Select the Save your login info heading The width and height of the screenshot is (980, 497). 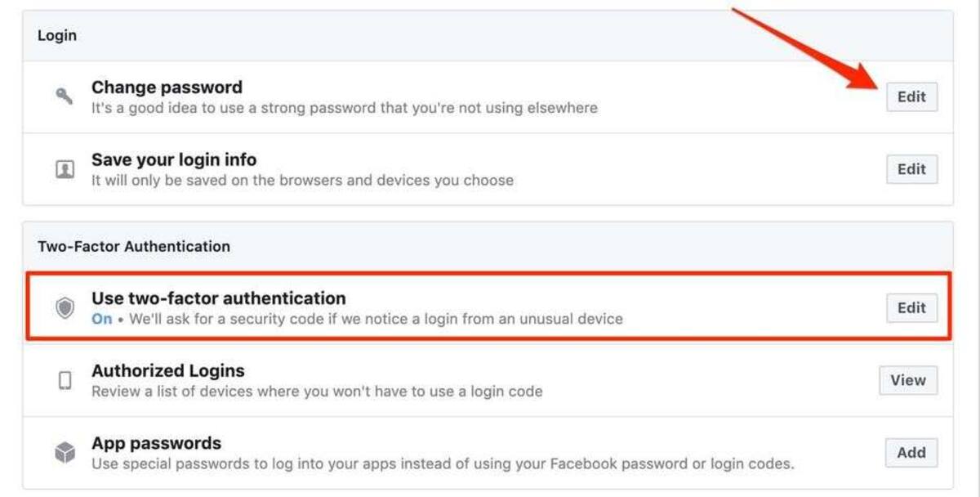coord(174,159)
